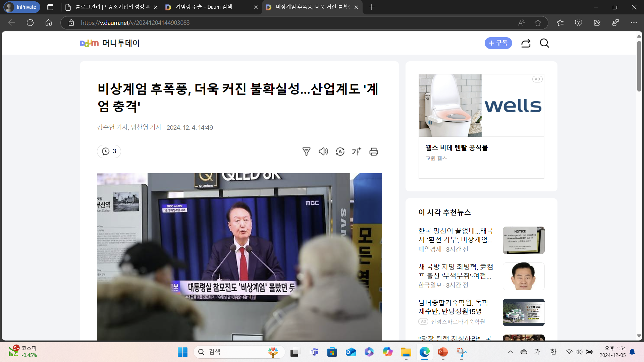This screenshot has height=362, width=644.
Task: Add page to favorites star icon
Action: point(538,23)
